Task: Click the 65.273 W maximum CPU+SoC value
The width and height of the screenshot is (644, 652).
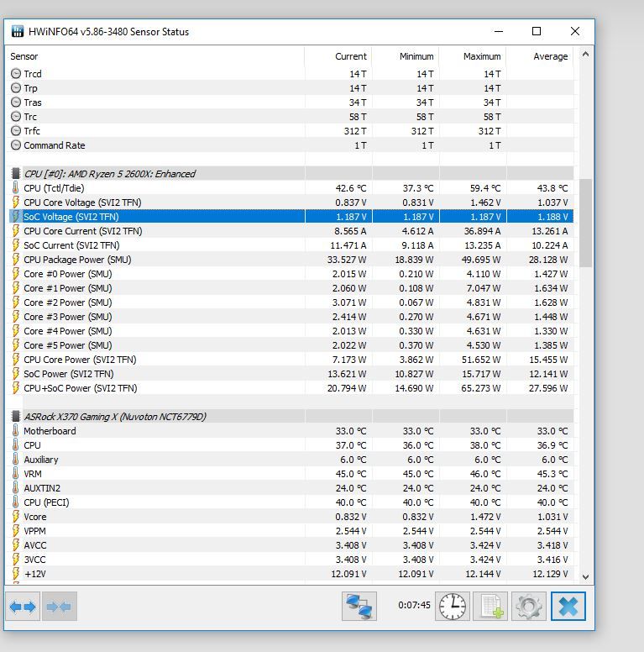Action: pyautogui.click(x=481, y=388)
